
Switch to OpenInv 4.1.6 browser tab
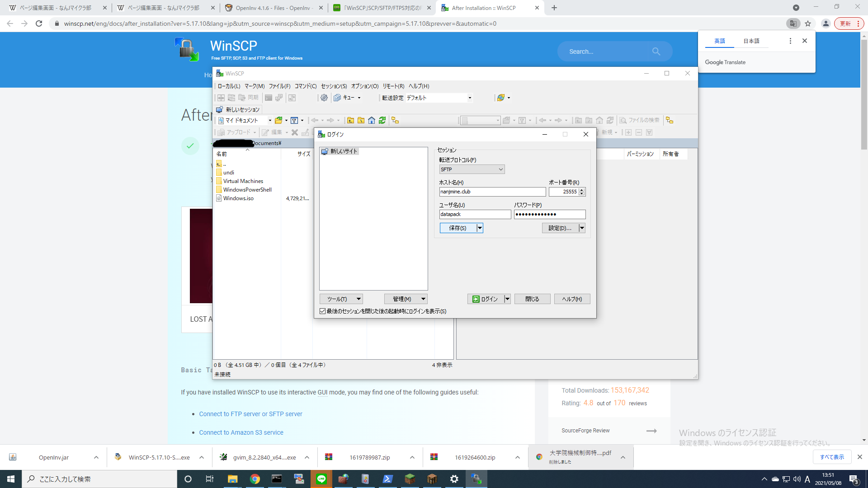(x=274, y=8)
